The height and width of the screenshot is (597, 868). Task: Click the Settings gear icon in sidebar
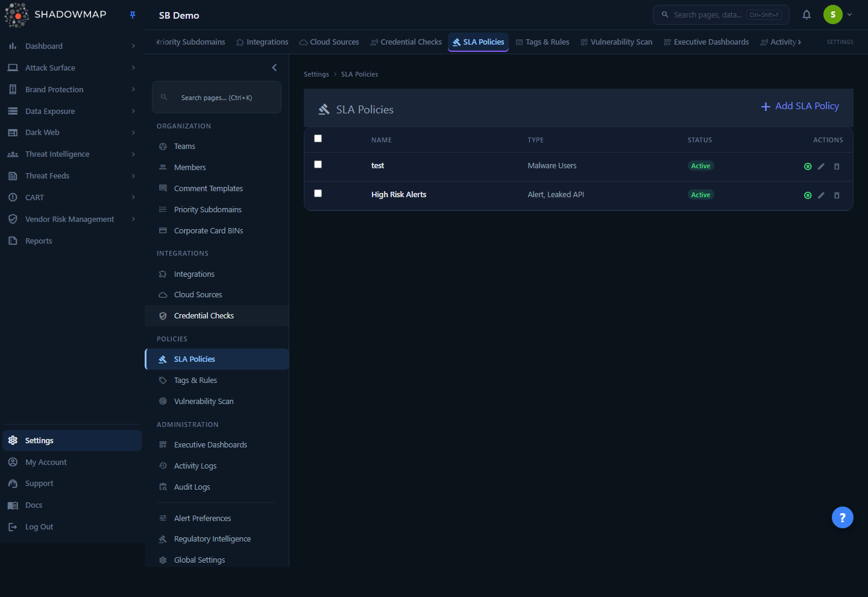click(x=13, y=440)
